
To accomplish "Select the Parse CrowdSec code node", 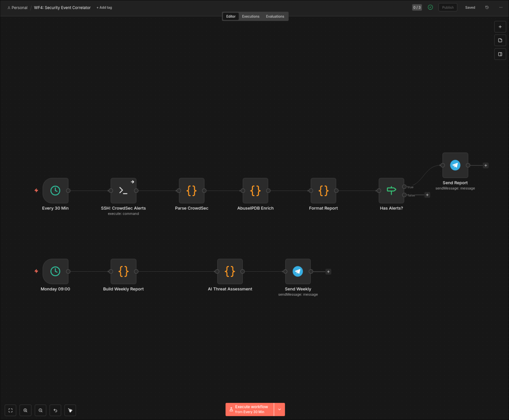I will click(191, 190).
